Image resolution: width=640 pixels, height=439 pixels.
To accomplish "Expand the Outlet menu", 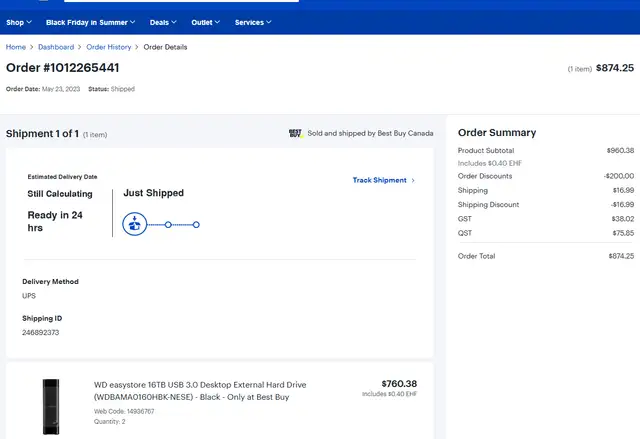I will coord(205,22).
